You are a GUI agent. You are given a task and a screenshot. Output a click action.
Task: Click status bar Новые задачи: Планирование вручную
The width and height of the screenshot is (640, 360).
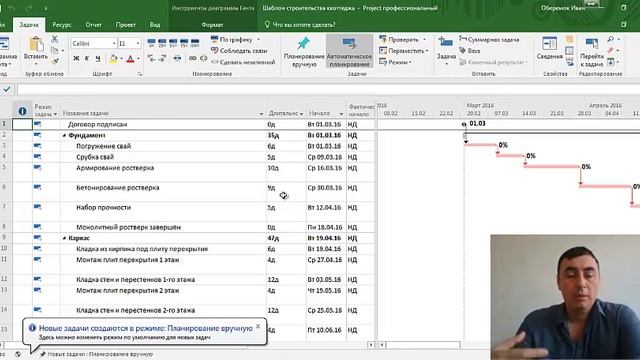tap(96, 354)
